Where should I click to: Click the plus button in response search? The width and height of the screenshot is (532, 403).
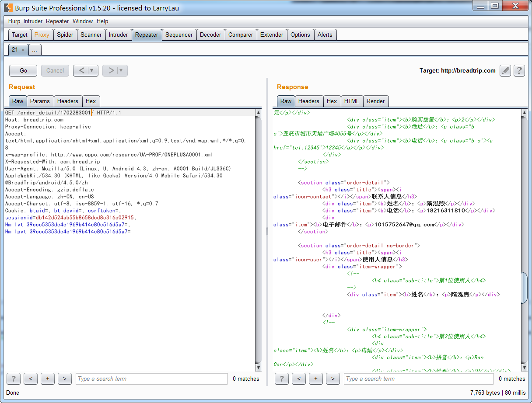coord(316,379)
